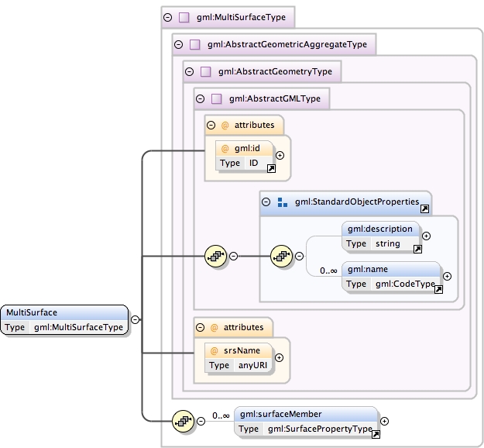This screenshot has width=484, height=448.
Task: Expand the srsName attribute details
Action: click(279, 358)
